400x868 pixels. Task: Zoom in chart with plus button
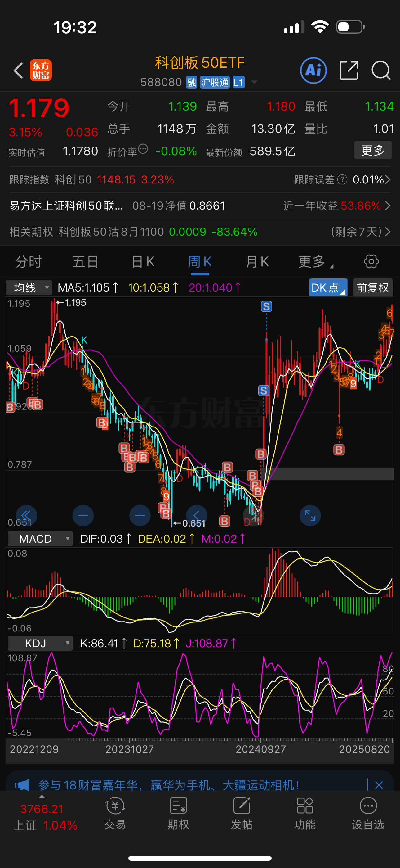tap(140, 515)
